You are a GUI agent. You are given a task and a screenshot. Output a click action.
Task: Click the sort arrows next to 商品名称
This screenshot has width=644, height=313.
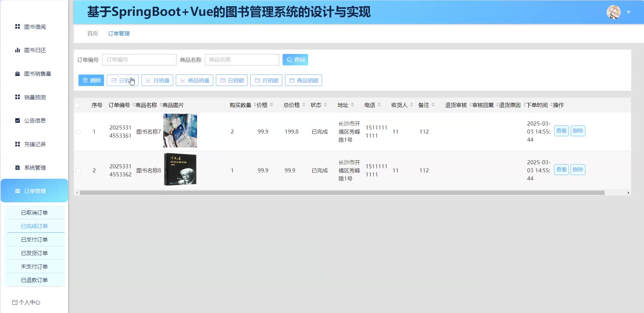[160, 105]
